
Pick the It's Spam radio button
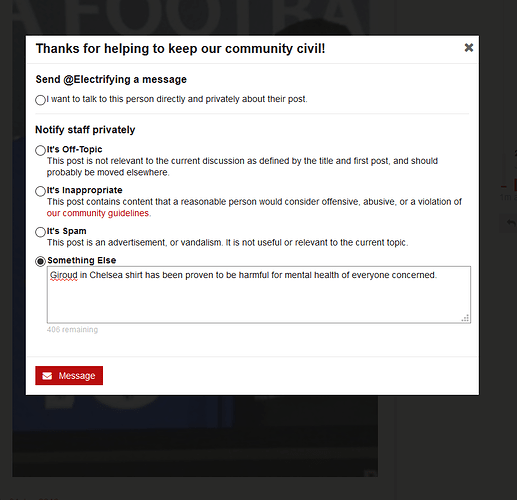coord(40,232)
